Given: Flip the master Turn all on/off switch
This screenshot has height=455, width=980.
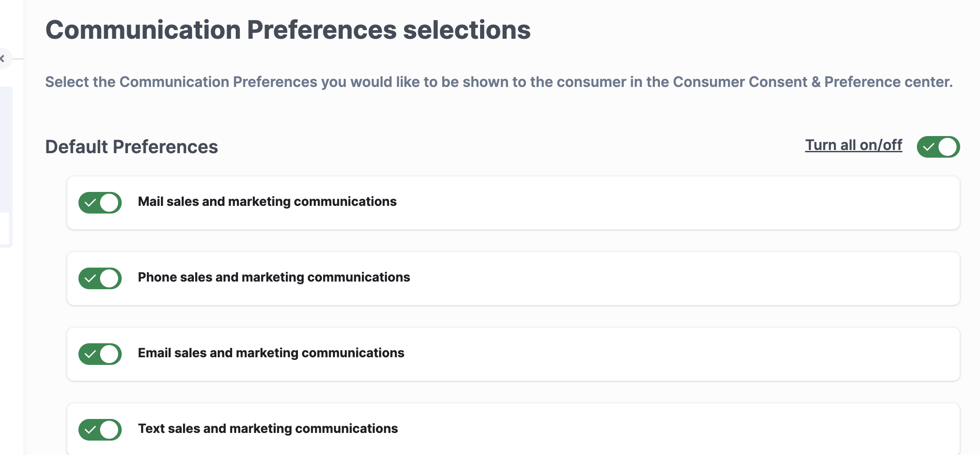Looking at the screenshot, I should [938, 147].
